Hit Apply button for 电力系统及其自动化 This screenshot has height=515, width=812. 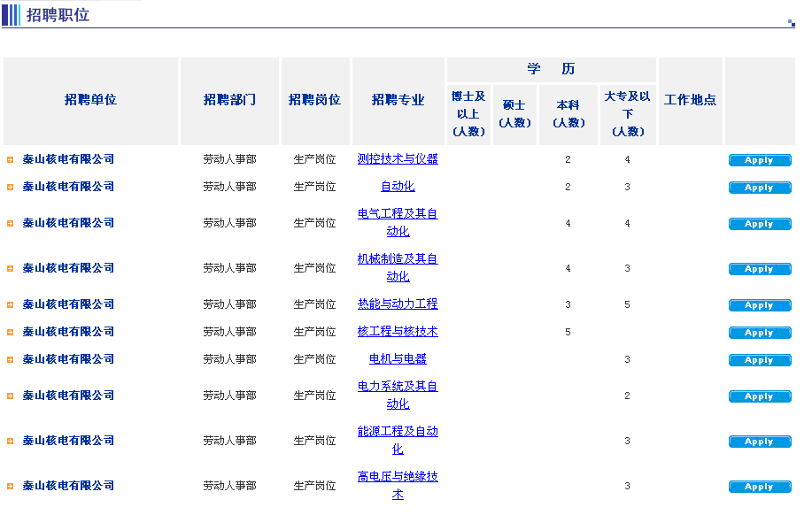click(759, 396)
